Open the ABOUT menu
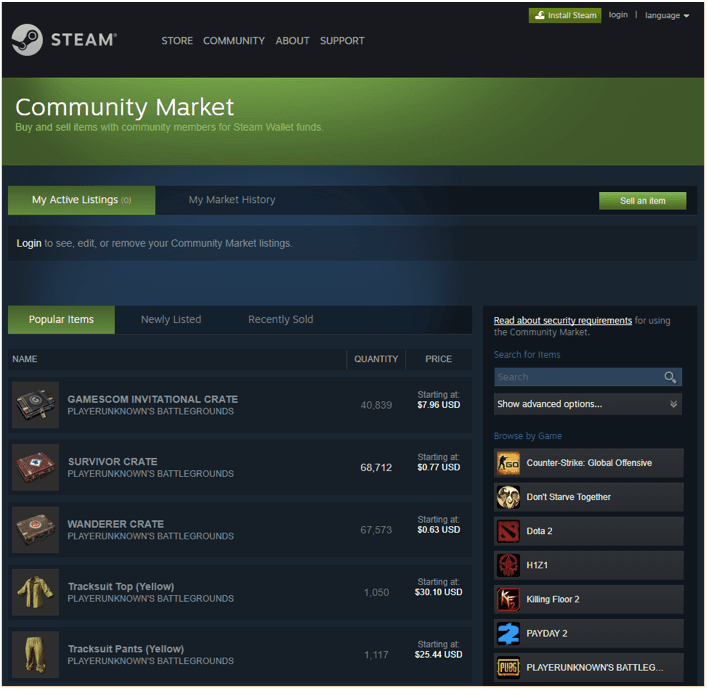The height and width of the screenshot is (691, 707). click(x=292, y=41)
